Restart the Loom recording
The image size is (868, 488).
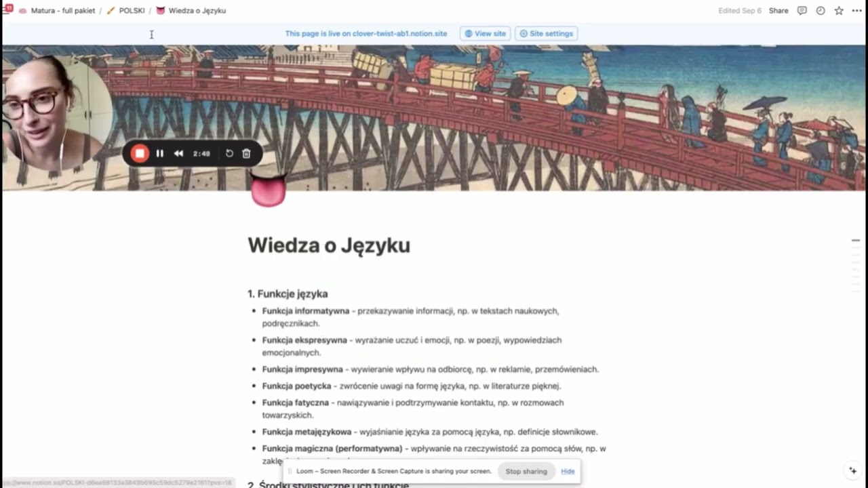pyautogui.click(x=229, y=153)
